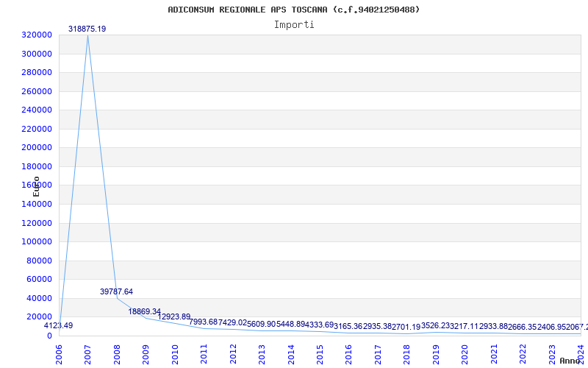
Task: Click the data label 5609.90
Action: tap(262, 325)
